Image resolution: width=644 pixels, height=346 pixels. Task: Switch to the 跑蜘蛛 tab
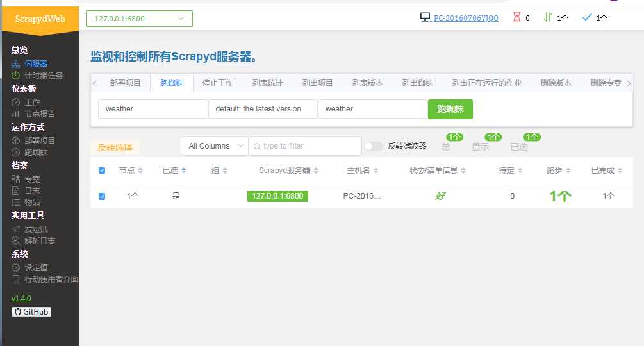pyautogui.click(x=172, y=83)
